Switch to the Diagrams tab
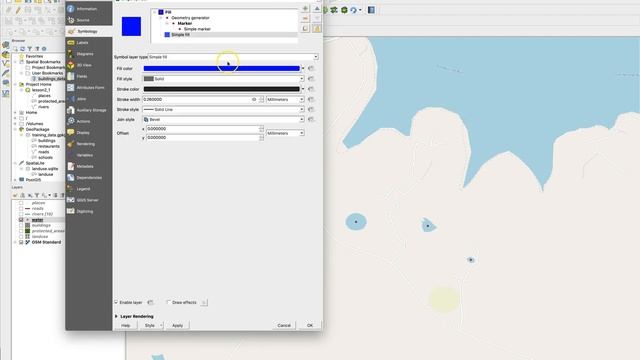The width and height of the screenshot is (640, 360). (x=88, y=54)
